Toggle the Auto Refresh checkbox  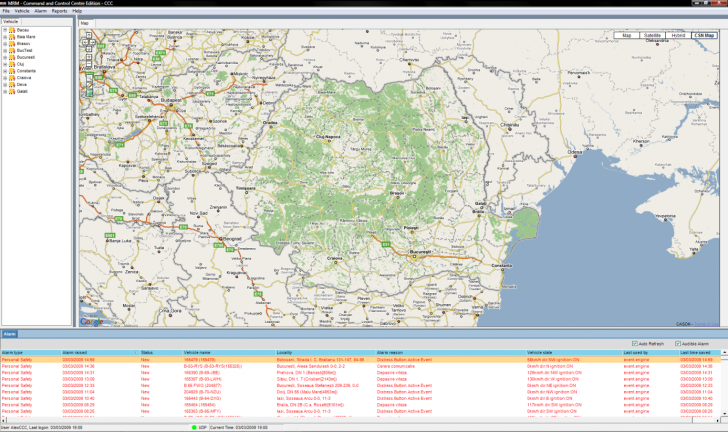click(635, 344)
